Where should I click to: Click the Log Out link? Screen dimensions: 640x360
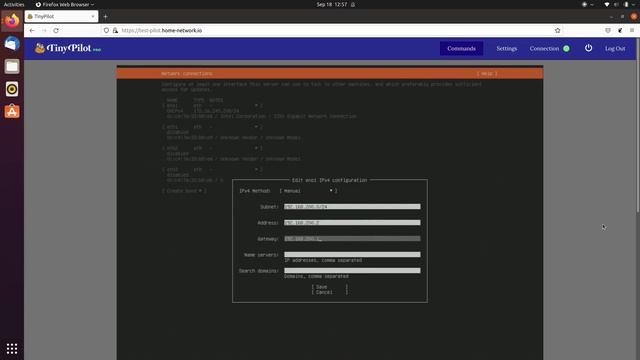coord(615,48)
